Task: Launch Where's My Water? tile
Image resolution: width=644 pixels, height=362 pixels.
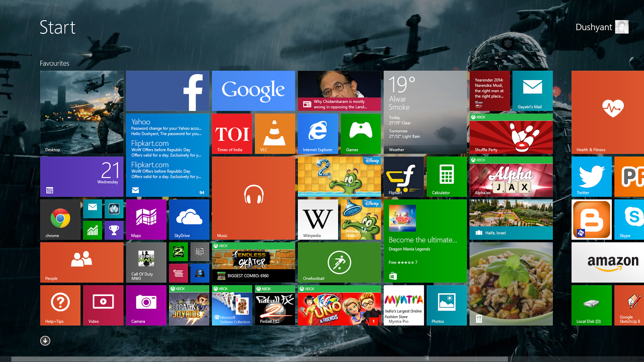Action: (361, 220)
